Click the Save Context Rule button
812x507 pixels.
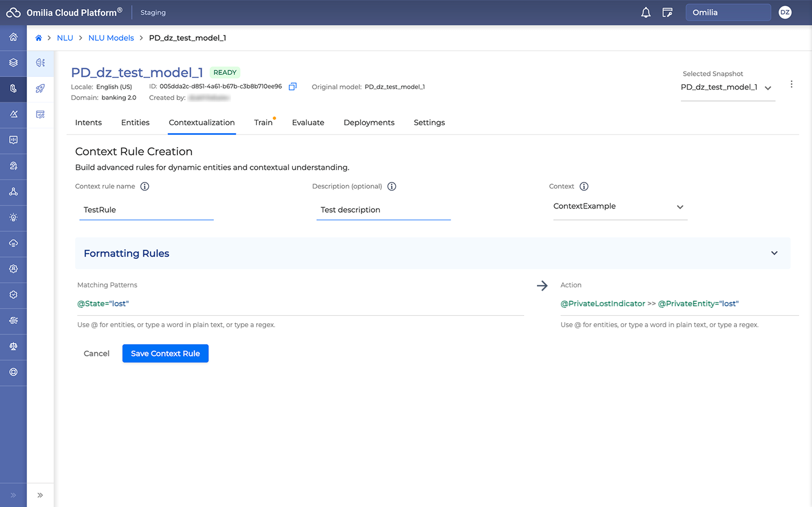165,353
